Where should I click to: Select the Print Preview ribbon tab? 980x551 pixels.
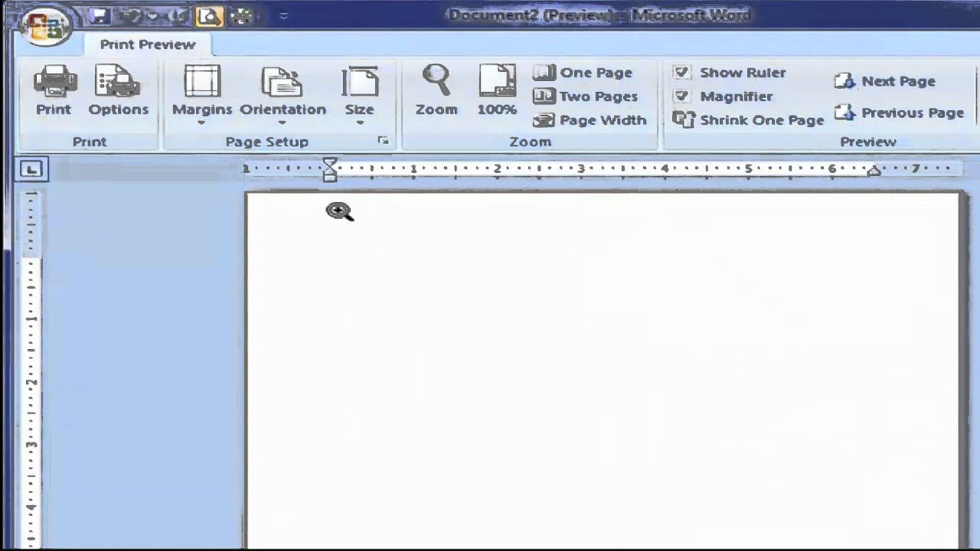click(x=148, y=44)
